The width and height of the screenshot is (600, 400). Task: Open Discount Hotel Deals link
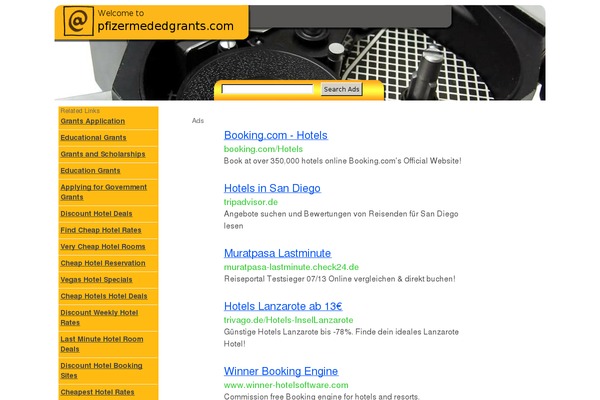(96, 214)
